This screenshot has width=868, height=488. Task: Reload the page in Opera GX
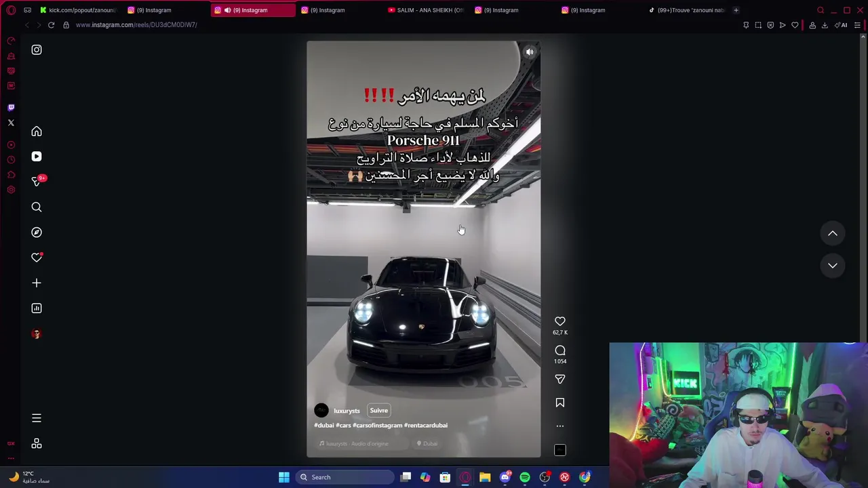coord(51,25)
